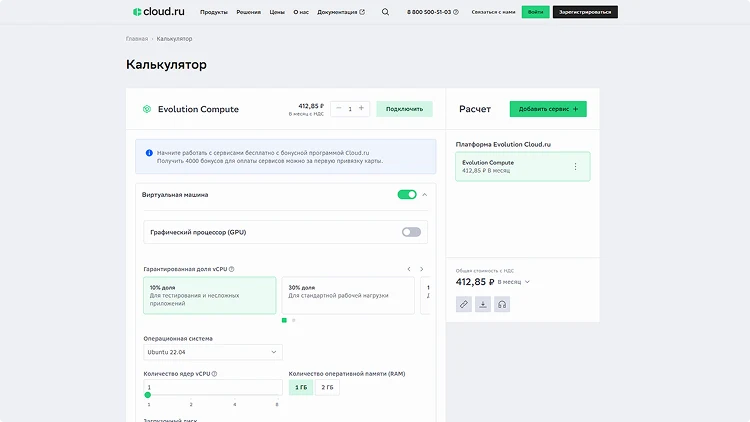This screenshot has width=750, height=422.
Task: Click the blue info icon in bonus banner
Action: point(149,153)
